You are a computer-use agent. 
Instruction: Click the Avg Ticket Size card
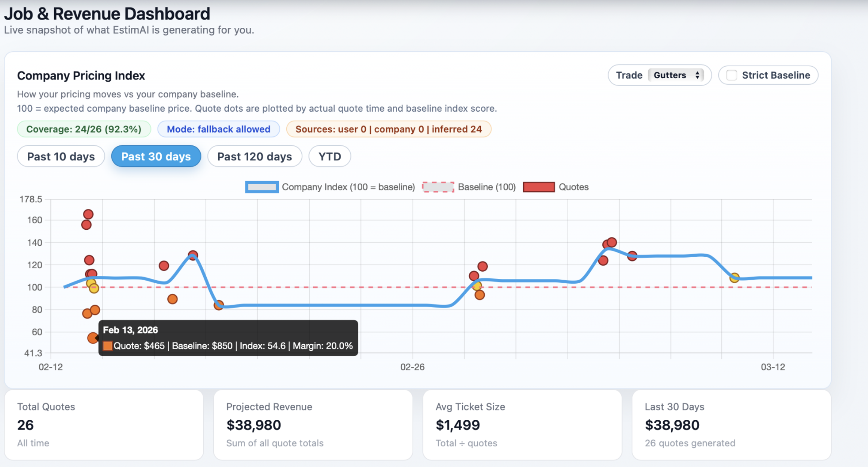521,425
